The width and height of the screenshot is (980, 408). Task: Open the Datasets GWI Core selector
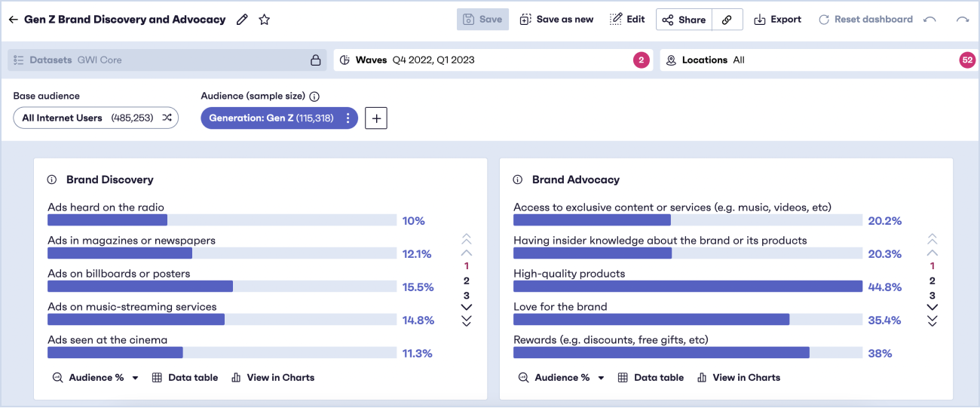pos(167,60)
